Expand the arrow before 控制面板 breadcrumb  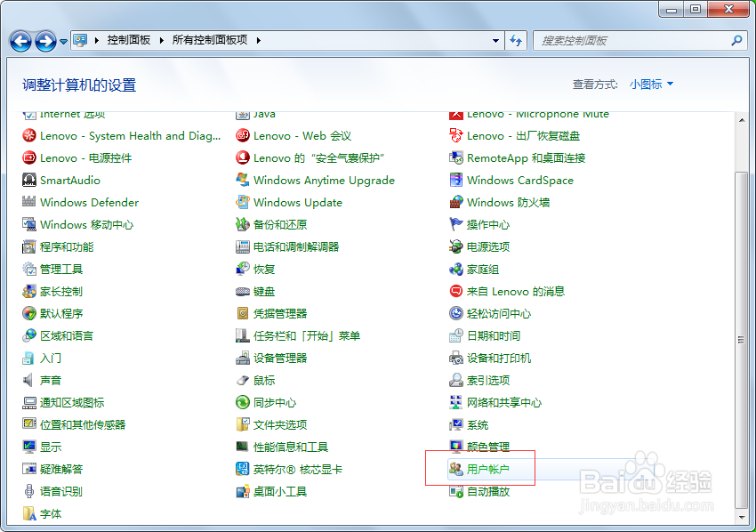pos(96,40)
